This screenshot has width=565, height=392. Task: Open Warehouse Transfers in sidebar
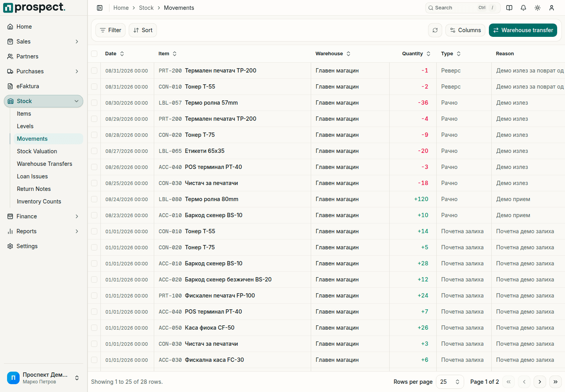(x=44, y=164)
